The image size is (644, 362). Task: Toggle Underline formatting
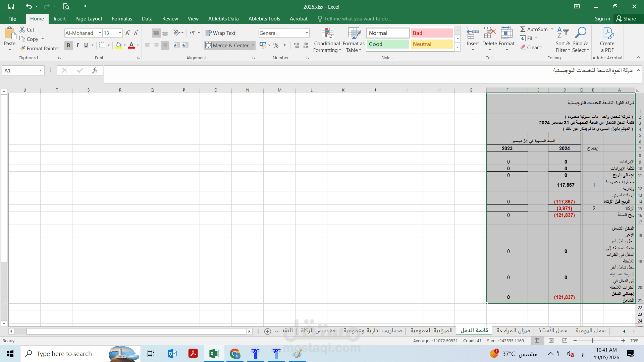[x=86, y=45]
